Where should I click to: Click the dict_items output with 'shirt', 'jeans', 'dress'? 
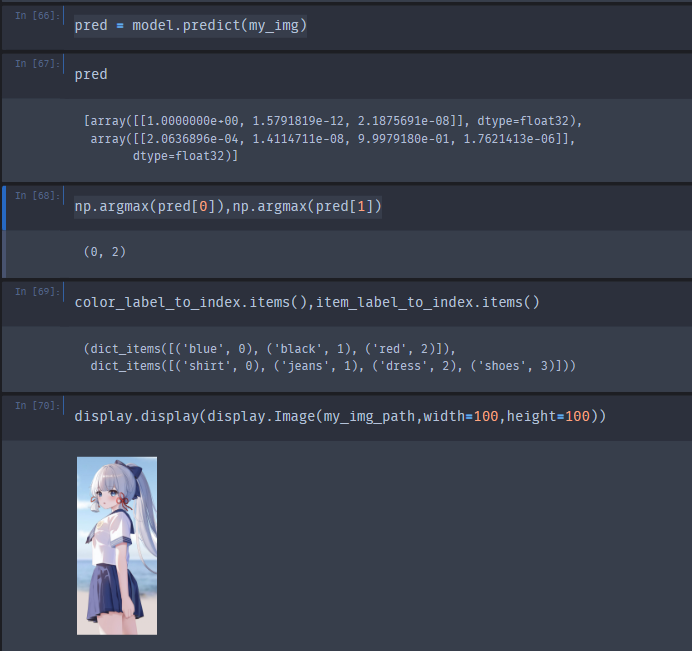pos(333,366)
